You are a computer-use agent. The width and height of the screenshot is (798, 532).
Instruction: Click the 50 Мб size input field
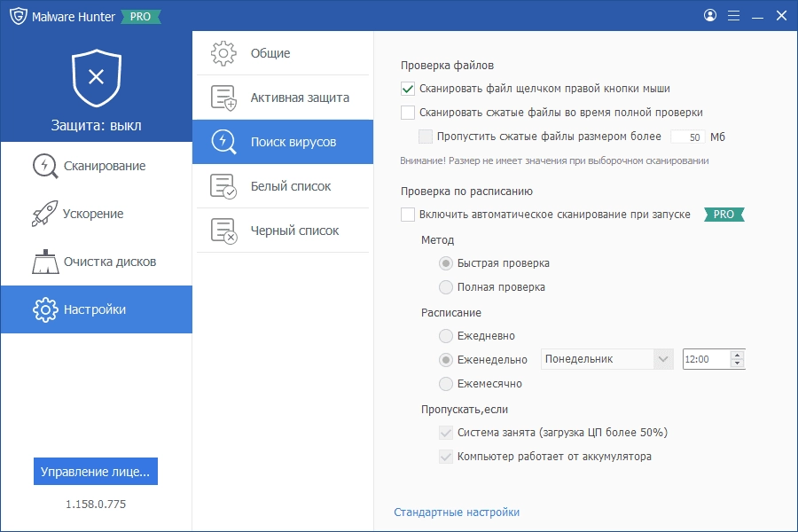(688, 137)
